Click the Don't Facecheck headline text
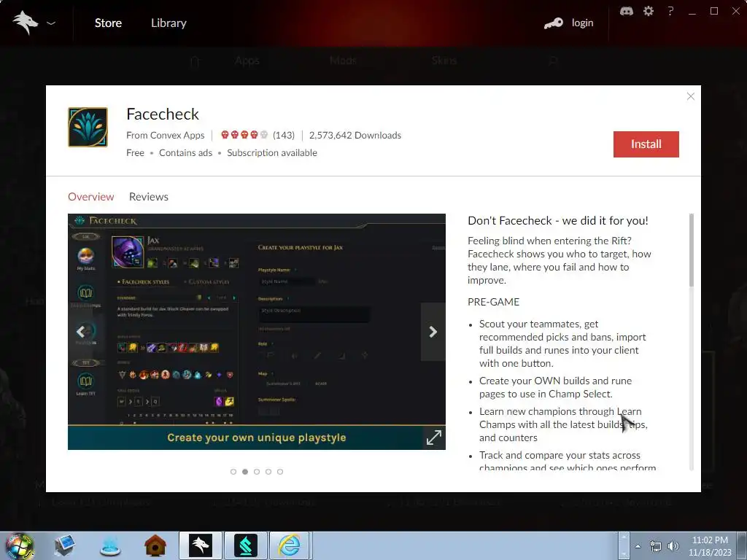 558,220
